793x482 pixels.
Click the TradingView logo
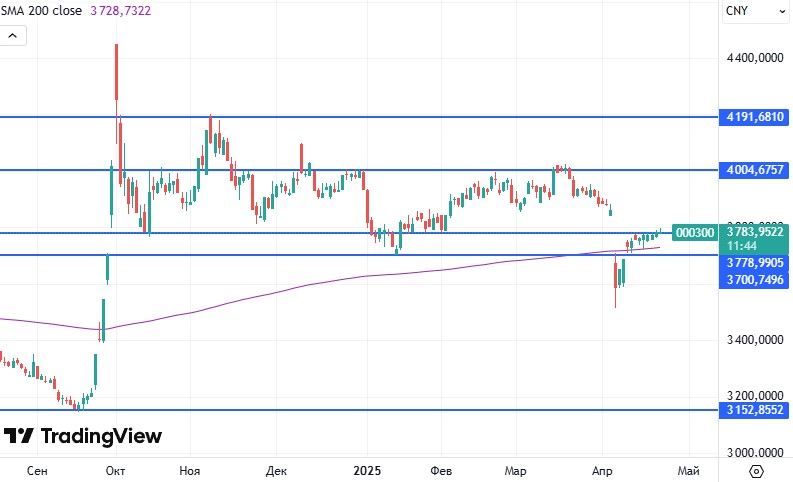click(x=83, y=436)
